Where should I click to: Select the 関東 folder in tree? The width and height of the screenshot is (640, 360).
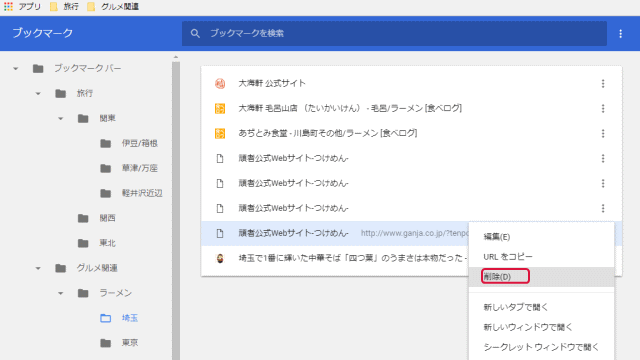(x=107, y=118)
